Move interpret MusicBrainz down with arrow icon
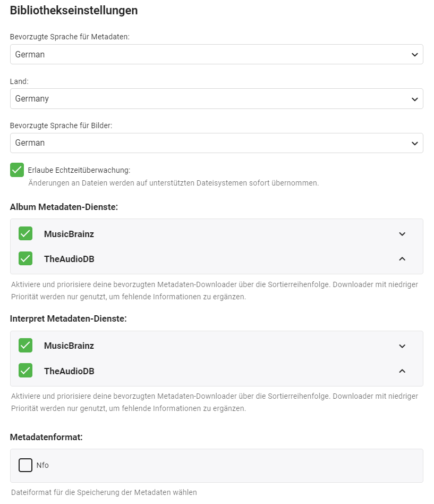 402,346
